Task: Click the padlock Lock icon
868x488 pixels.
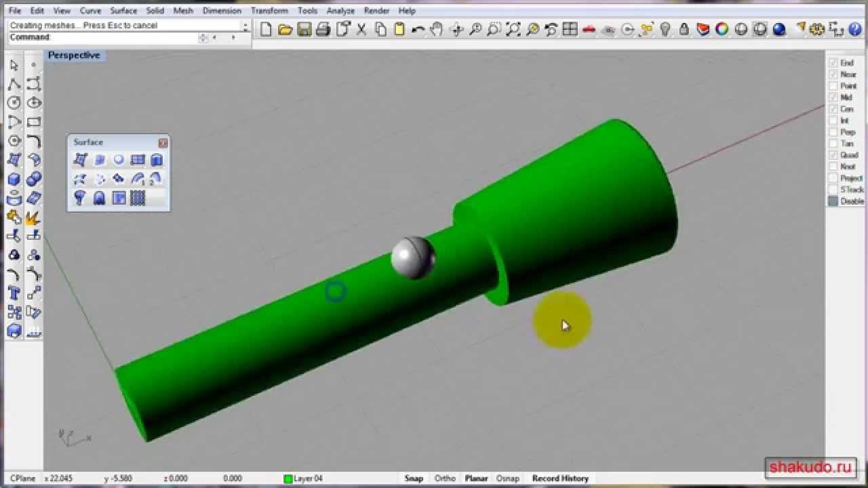Action: pyautogui.click(x=684, y=29)
